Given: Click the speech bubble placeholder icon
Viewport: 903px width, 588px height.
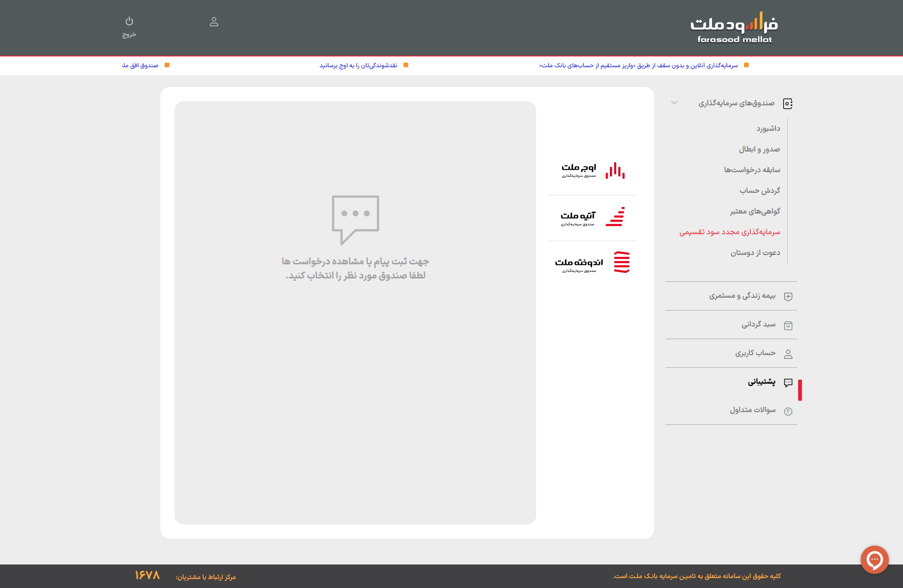Looking at the screenshot, I should pyautogui.click(x=355, y=220).
